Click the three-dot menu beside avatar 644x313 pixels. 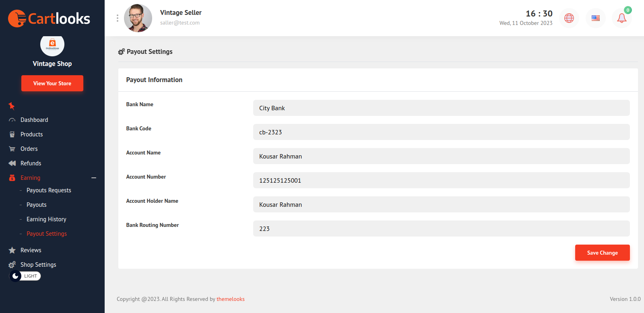click(x=118, y=18)
